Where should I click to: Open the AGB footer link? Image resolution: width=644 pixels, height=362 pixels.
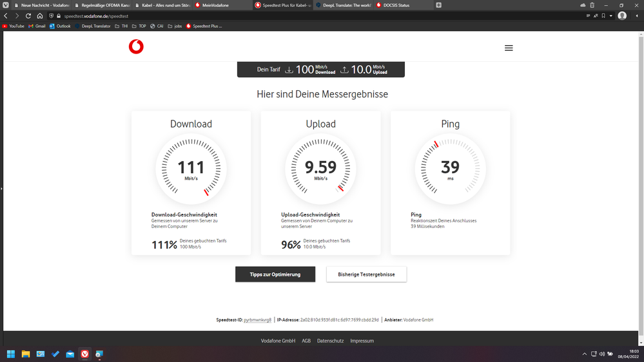click(306, 341)
